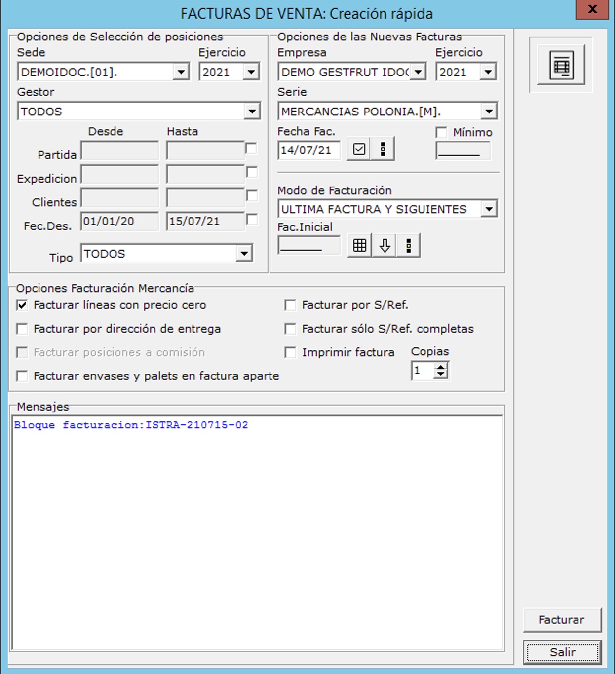
Task: Tick the Imprimir factura checkbox
Action: point(290,352)
